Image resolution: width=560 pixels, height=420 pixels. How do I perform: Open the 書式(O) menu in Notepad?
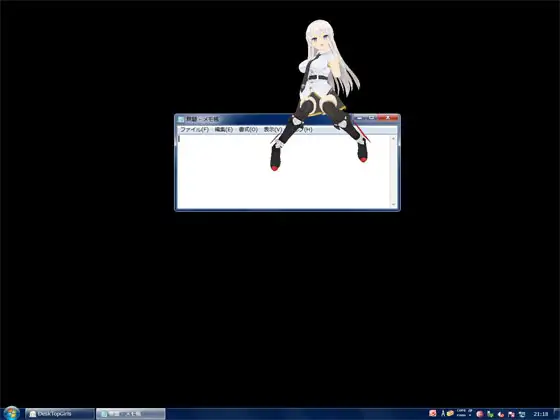pos(248,129)
